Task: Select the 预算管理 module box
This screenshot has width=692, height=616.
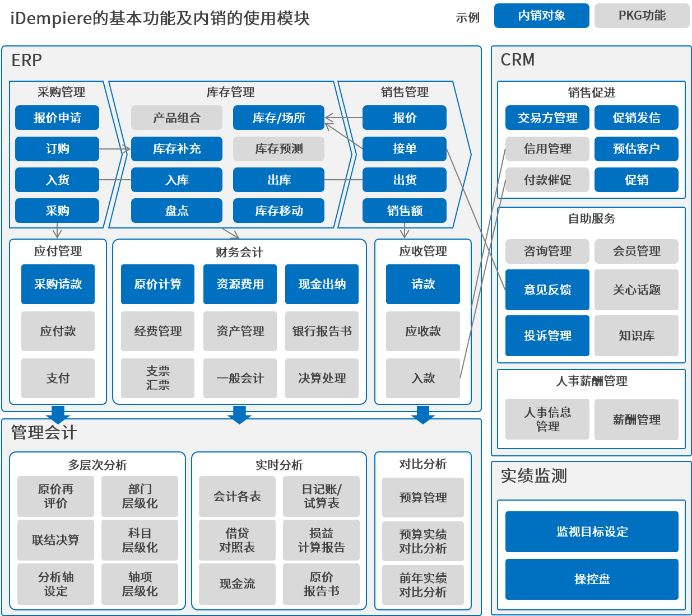Action: click(x=423, y=498)
